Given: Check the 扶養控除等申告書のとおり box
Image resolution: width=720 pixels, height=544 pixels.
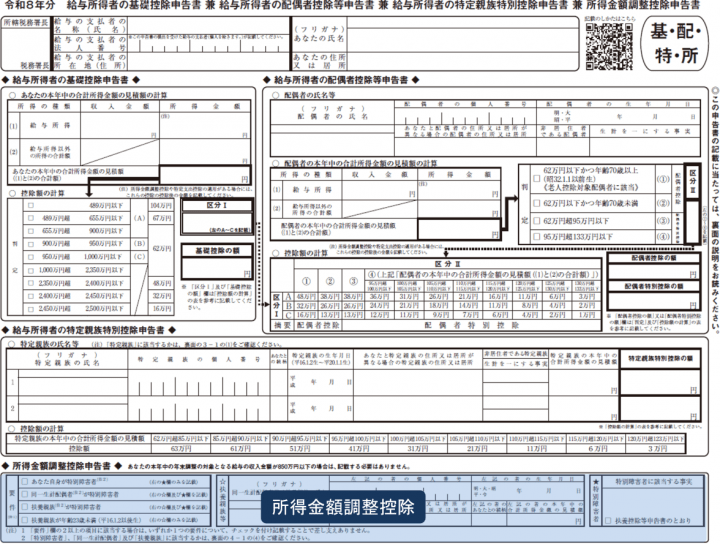Looking at the screenshot, I should tap(608, 521).
